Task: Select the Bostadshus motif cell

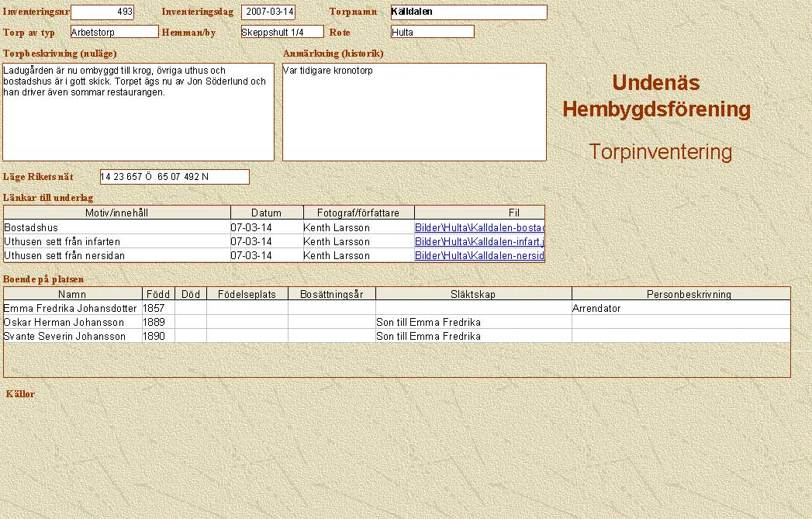Action: [x=117, y=228]
